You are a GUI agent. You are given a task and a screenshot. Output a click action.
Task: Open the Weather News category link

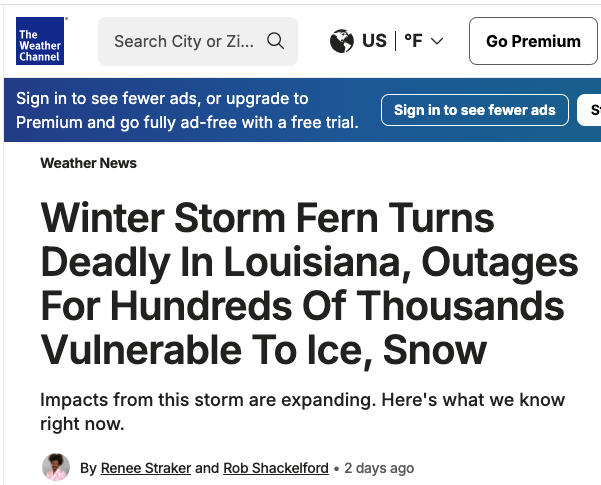point(88,163)
